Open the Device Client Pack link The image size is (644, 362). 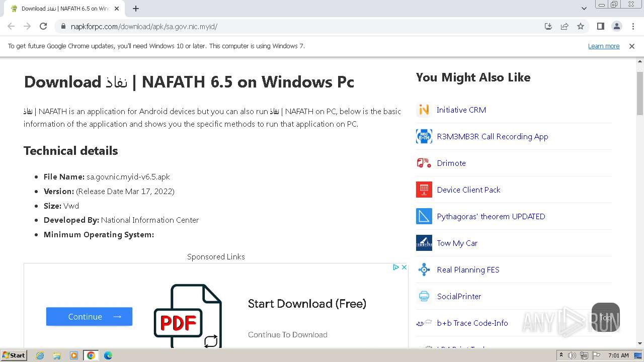click(468, 190)
